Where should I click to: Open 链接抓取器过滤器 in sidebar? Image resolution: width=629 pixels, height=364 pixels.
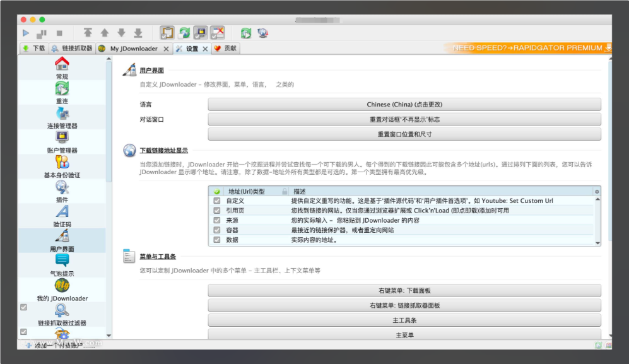pos(62,314)
